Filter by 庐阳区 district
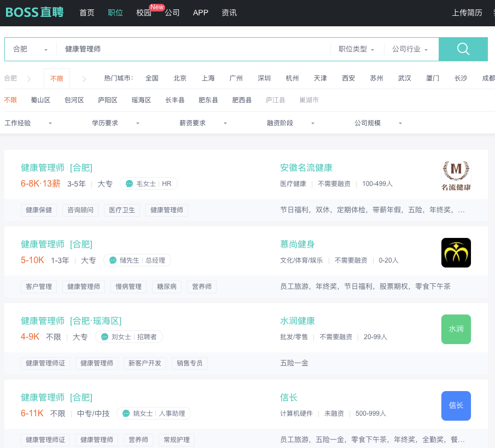This screenshot has height=448, width=495. (x=108, y=100)
